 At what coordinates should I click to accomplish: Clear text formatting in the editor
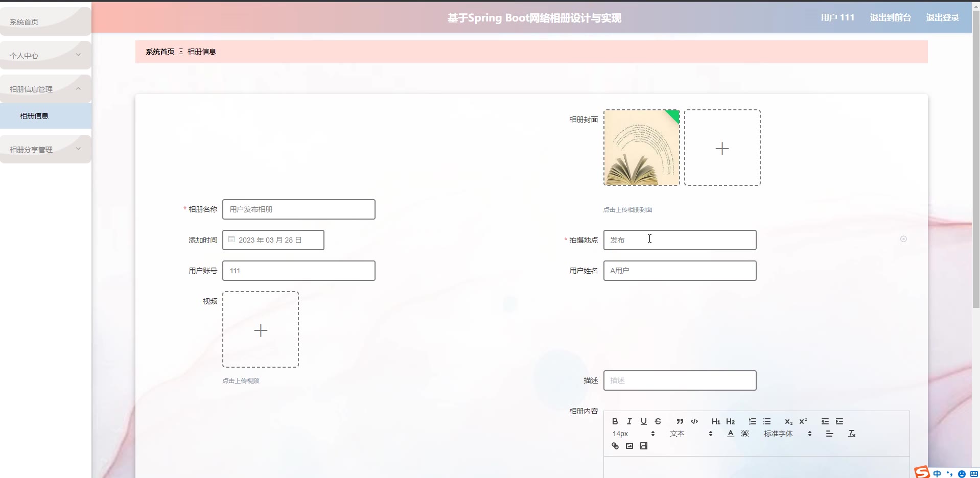tap(852, 434)
